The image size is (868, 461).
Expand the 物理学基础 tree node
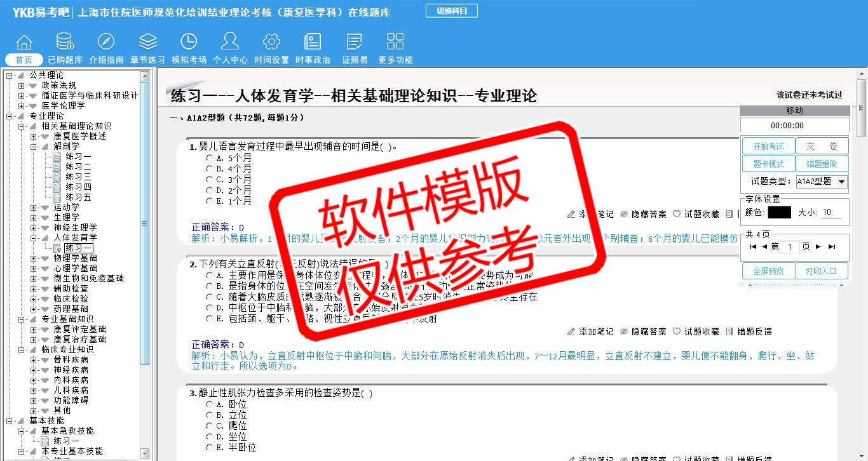pos(34,258)
